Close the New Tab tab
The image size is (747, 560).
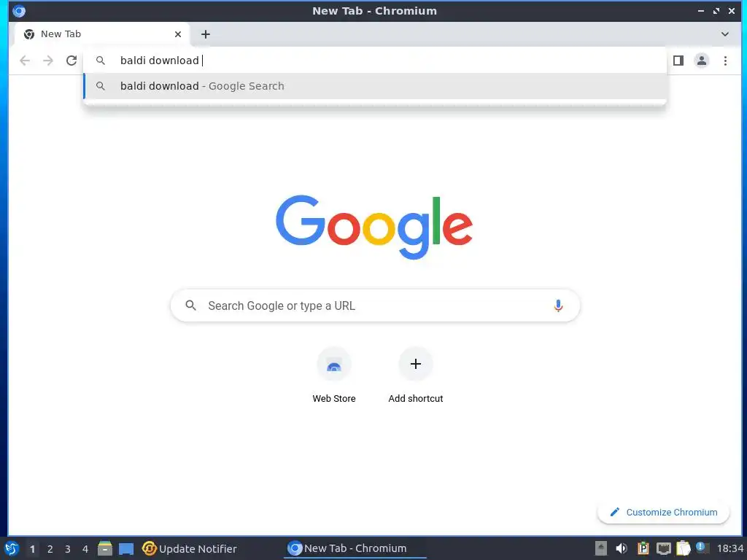[178, 34]
